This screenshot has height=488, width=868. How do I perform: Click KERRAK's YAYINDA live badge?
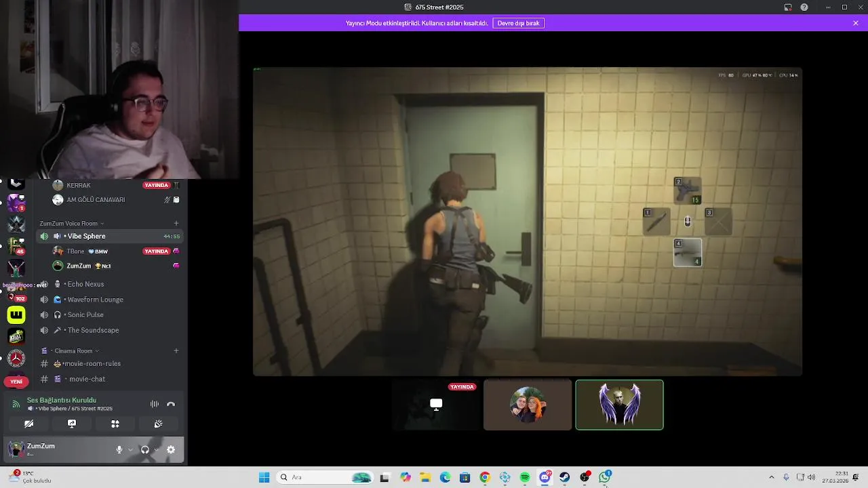(156, 185)
